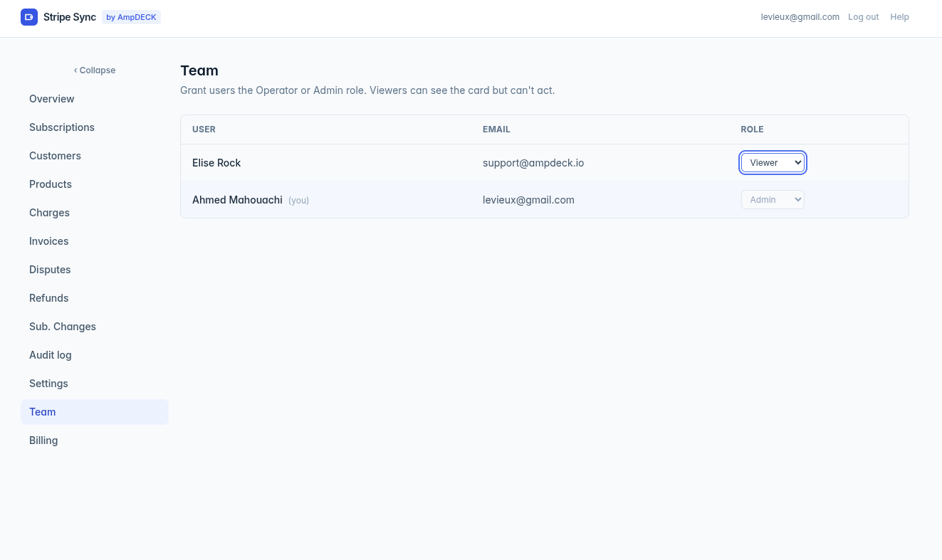The height and width of the screenshot is (560, 942).
Task: Go to Billing page
Action: click(95, 440)
